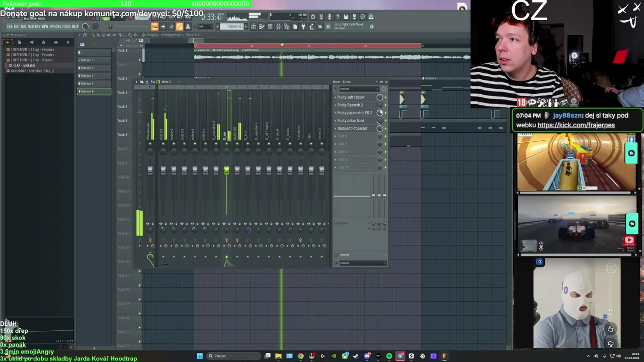
Task: Select Pattern 3 in the pattern list
Action: tap(94, 68)
